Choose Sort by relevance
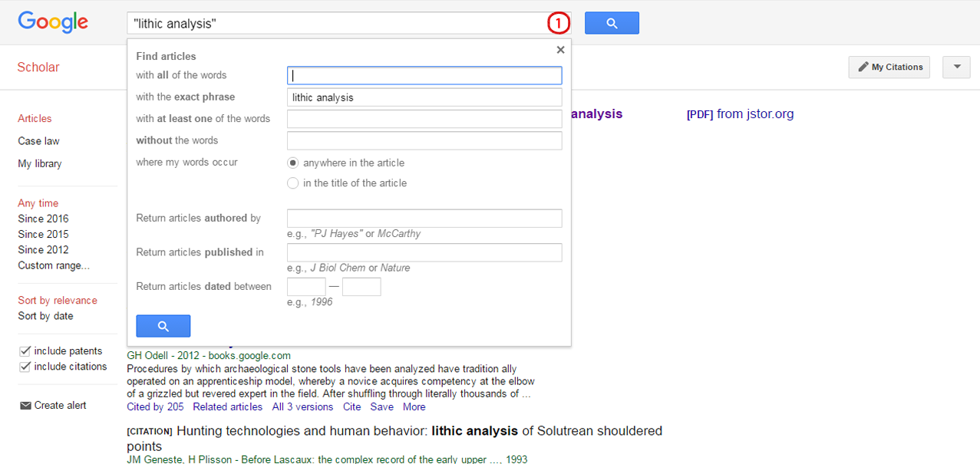Image resolution: width=980 pixels, height=464 pixels. point(58,301)
